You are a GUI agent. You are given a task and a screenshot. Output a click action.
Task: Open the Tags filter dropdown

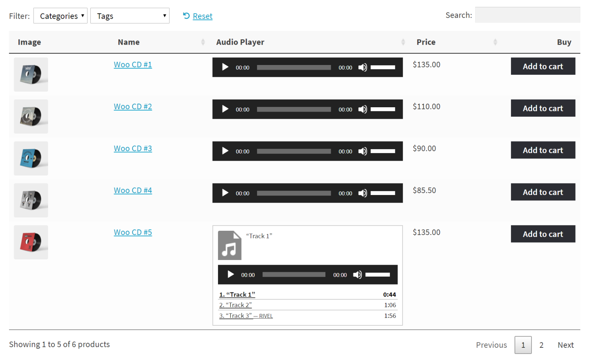[x=130, y=16]
